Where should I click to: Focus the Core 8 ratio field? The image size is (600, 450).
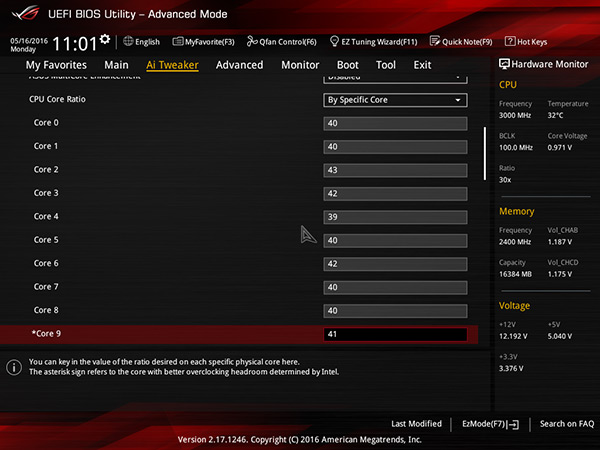tap(395, 311)
